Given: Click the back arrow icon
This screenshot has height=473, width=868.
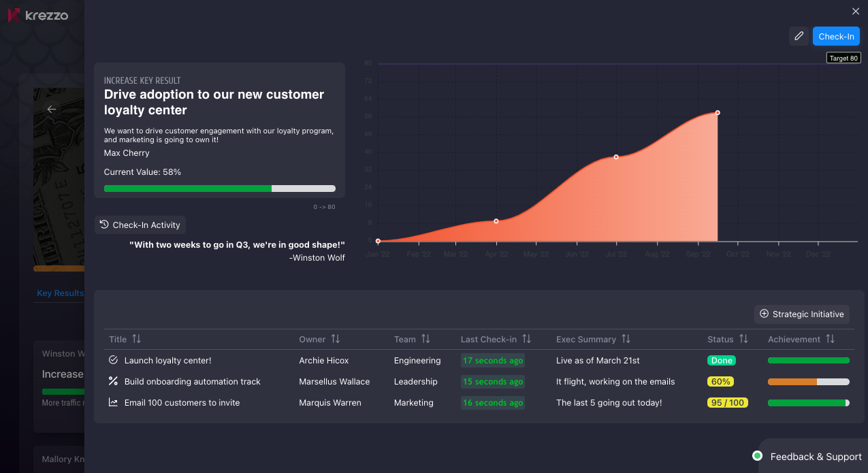Looking at the screenshot, I should [x=51, y=109].
